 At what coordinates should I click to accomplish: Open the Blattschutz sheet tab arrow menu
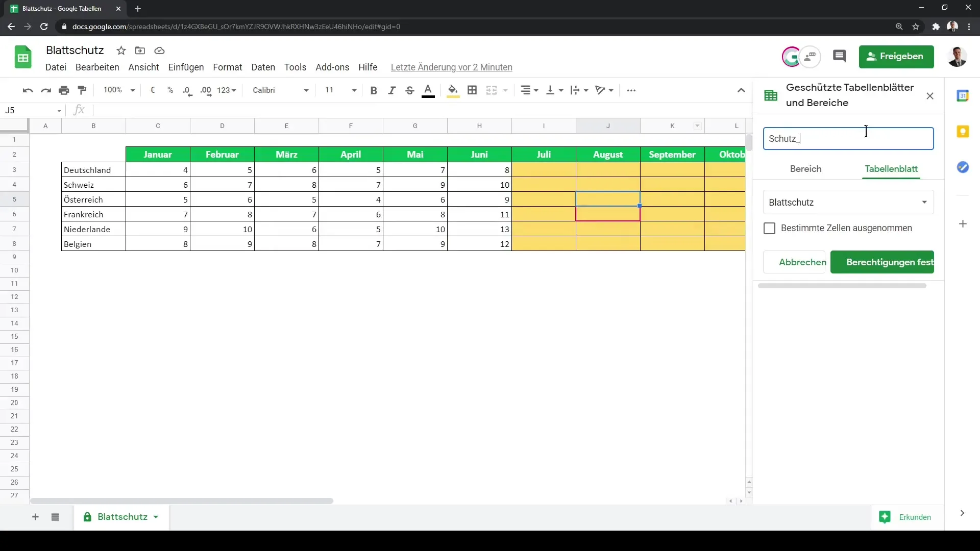(156, 517)
